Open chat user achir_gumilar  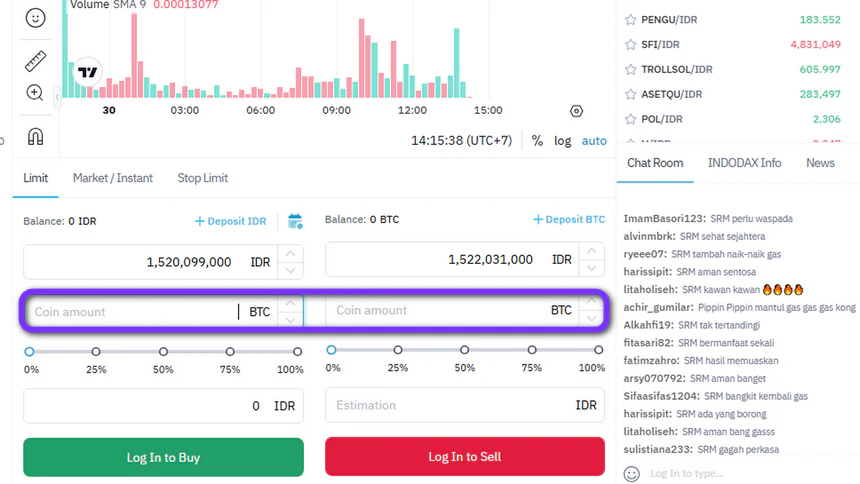(x=658, y=307)
